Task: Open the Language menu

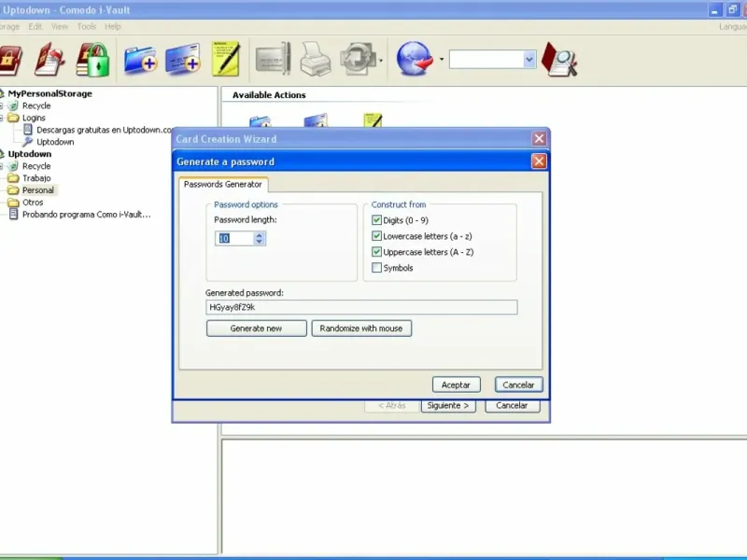Action: (x=733, y=27)
